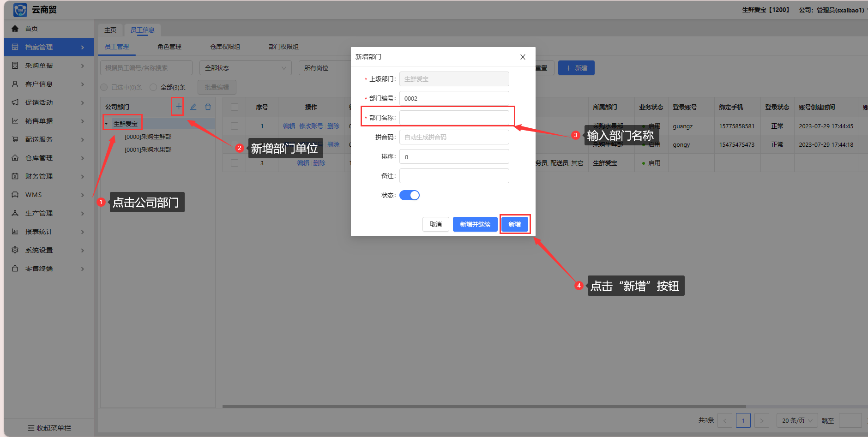868x437 pixels.
Task: Select the 员工管理 sub-tab
Action: 117,47
